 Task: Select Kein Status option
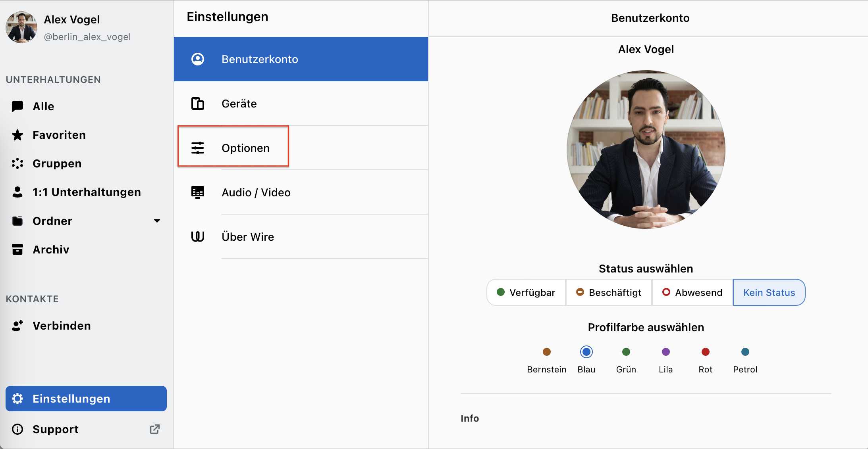(769, 292)
